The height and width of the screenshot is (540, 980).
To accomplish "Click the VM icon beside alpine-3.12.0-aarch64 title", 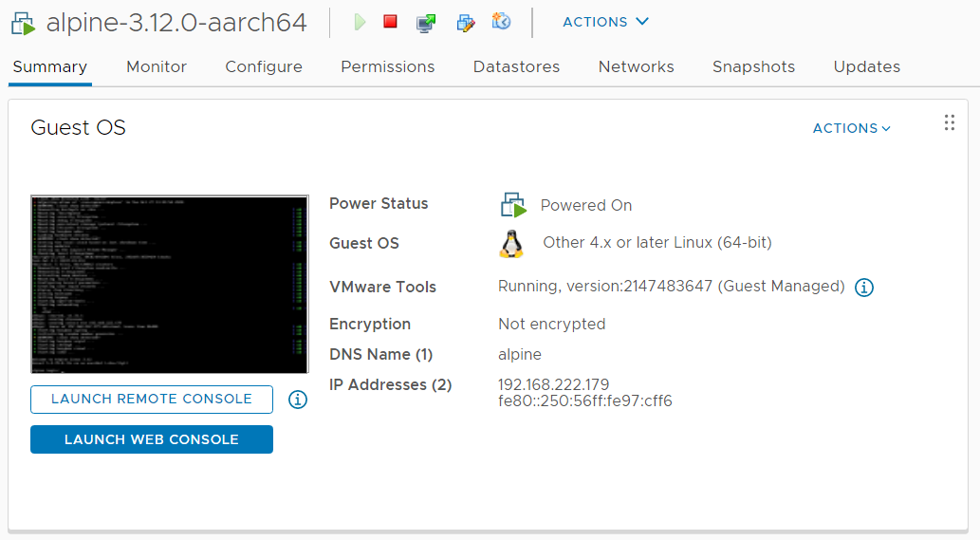I will (23, 24).
